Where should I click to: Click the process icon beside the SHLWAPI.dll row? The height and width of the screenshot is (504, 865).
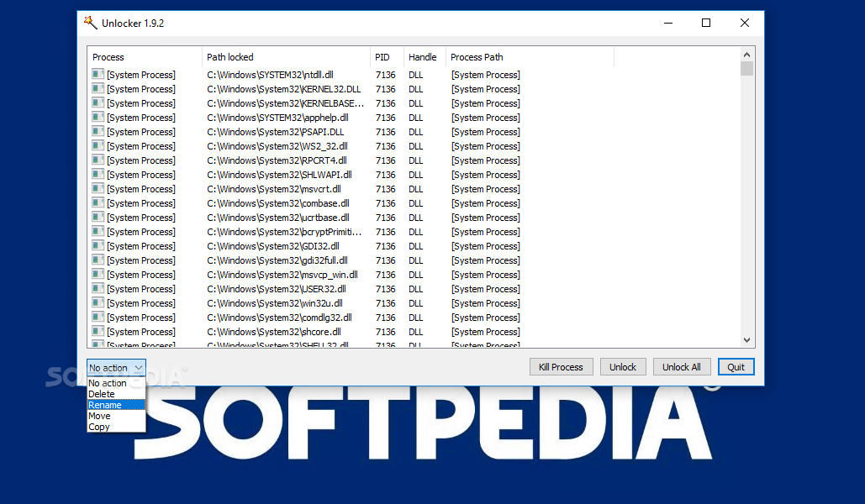click(98, 175)
